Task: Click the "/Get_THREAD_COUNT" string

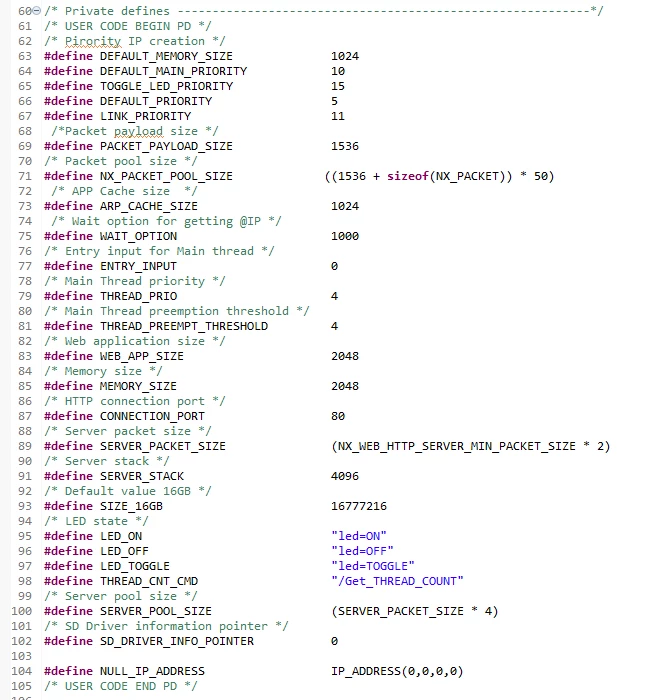Action: coord(397,581)
